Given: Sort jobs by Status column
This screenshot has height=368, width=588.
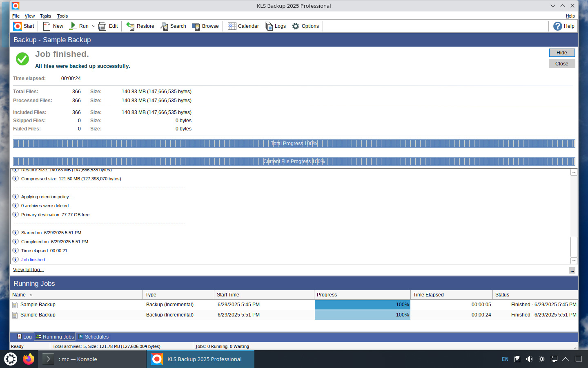Looking at the screenshot, I should click(535, 295).
